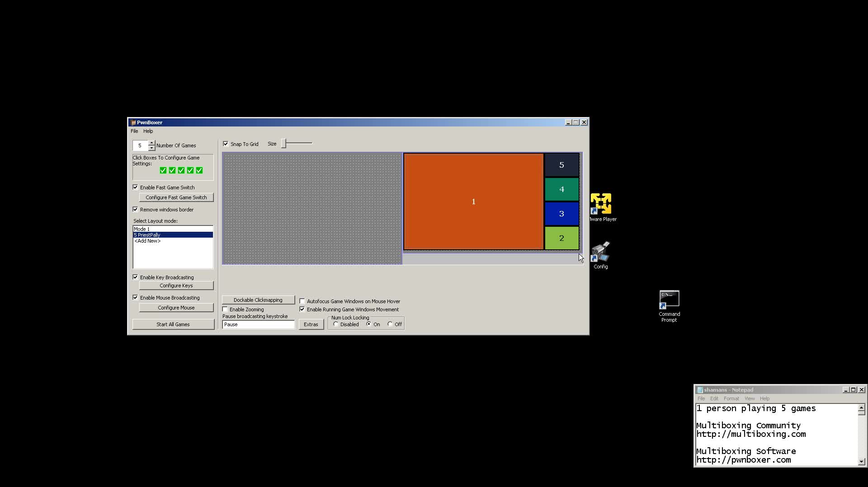Screen dimensions: 868x487
Task: Click Notepad scrollbar down arrow
Action: click(861, 461)
